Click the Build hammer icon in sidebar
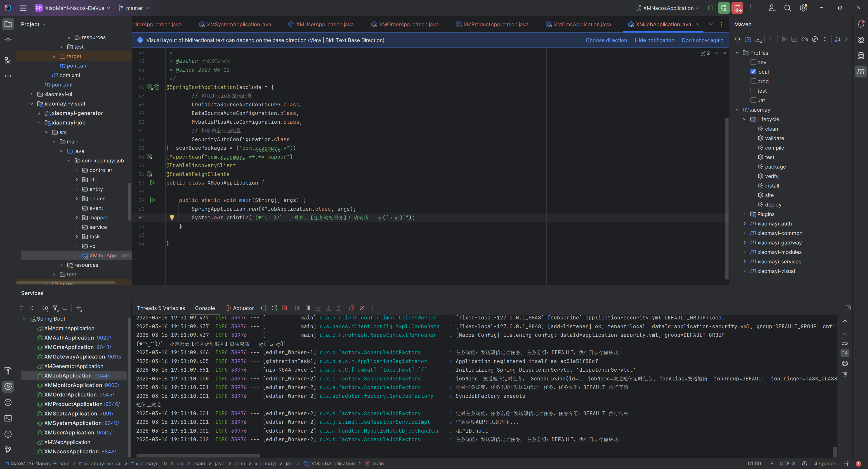Viewport: 868px width, 469px height. (x=8, y=371)
